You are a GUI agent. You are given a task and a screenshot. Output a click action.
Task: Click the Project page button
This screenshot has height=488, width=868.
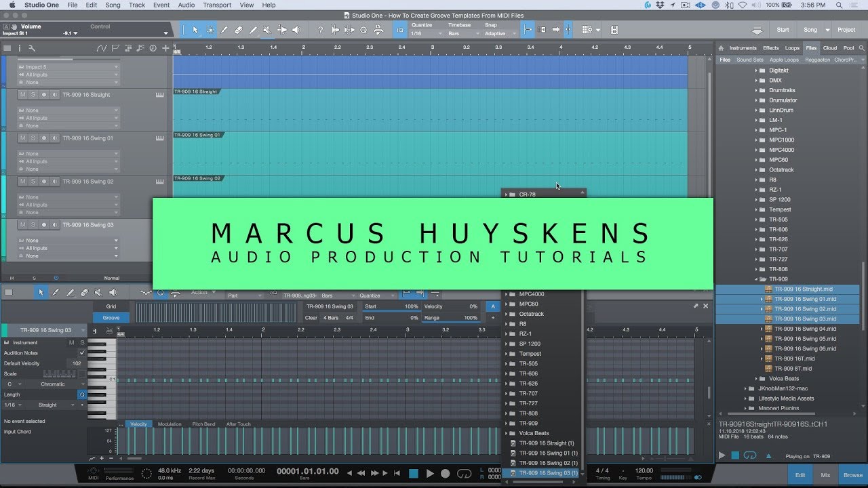[x=846, y=30]
